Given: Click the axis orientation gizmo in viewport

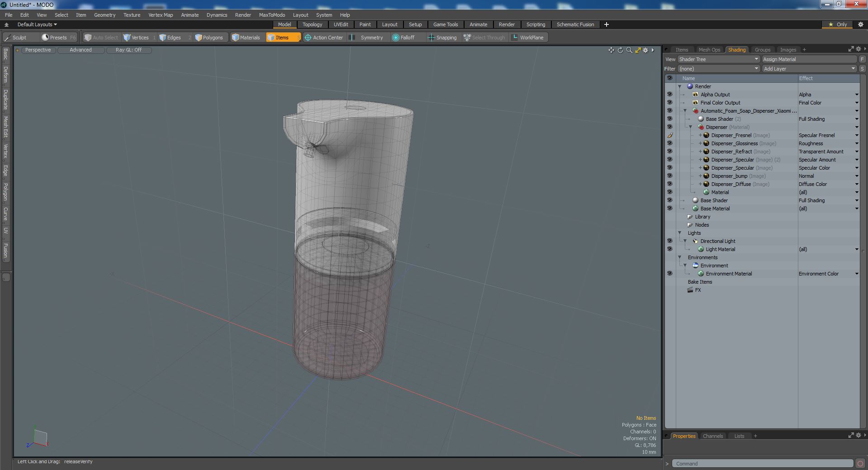Looking at the screenshot, I should click(x=38, y=438).
